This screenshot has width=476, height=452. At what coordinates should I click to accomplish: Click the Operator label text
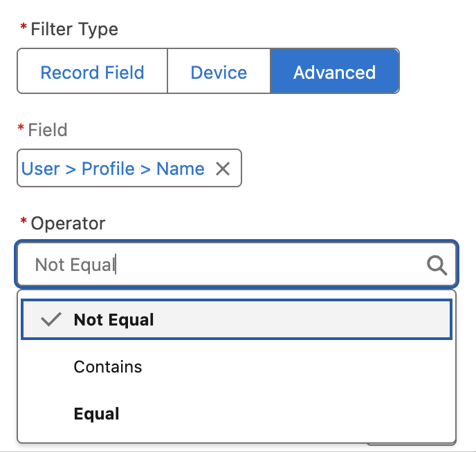coord(68,224)
